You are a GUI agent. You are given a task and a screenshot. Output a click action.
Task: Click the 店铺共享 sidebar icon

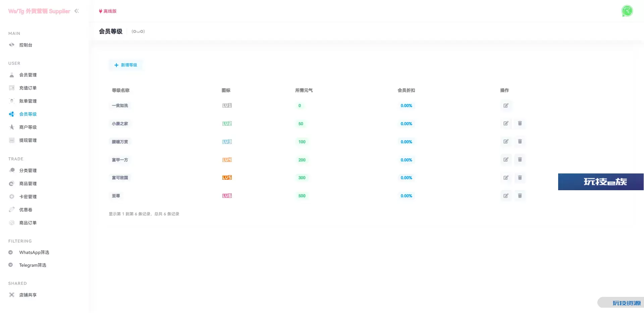pyautogui.click(x=12, y=295)
